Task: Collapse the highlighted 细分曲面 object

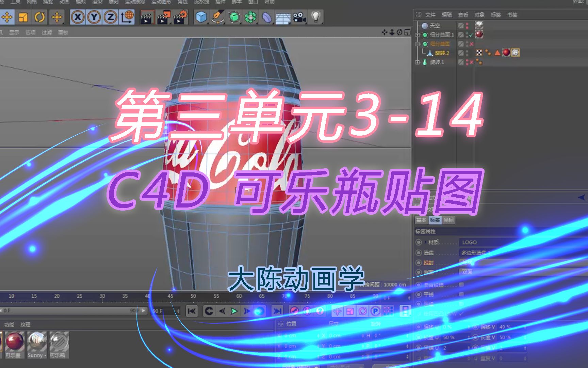Action: [418, 44]
